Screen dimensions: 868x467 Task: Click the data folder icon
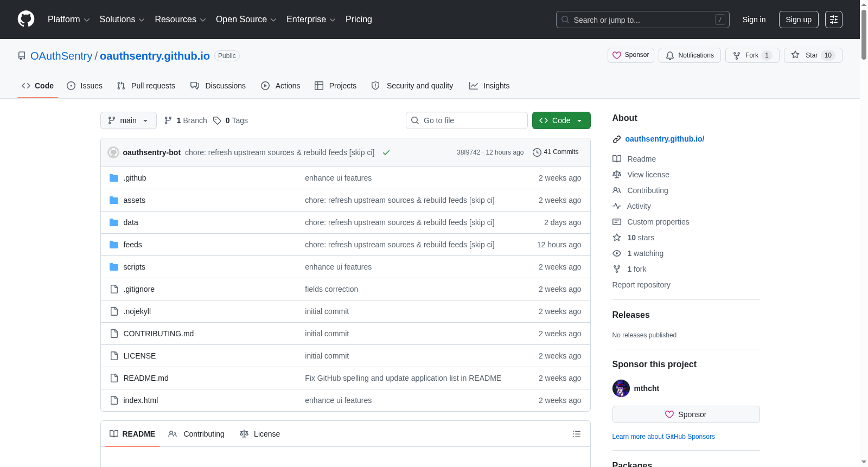point(114,222)
